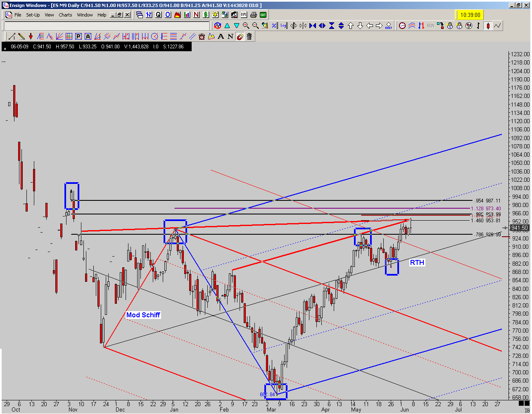This screenshot has height=414, width=532.
Task: Click the cyan up triangle button
Action: (227, 26)
